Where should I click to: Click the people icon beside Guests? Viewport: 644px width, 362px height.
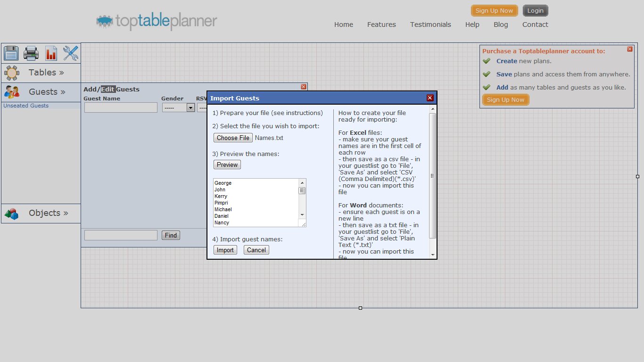tap(12, 92)
